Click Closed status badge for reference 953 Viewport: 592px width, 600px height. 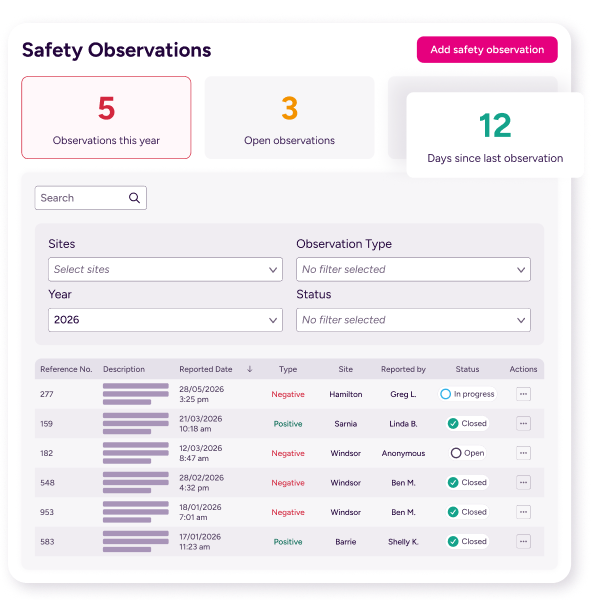[467, 512]
